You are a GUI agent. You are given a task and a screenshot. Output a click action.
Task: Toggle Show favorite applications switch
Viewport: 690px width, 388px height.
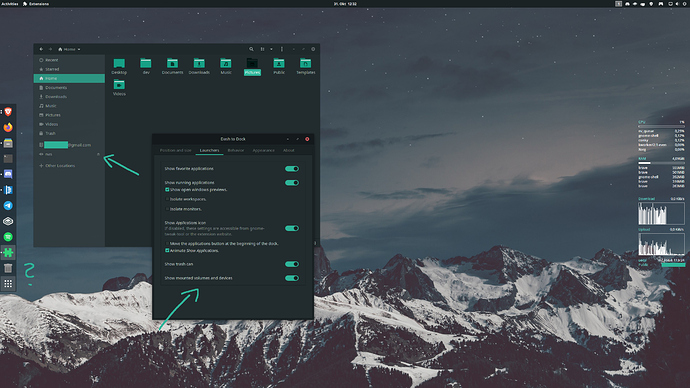[x=292, y=168]
